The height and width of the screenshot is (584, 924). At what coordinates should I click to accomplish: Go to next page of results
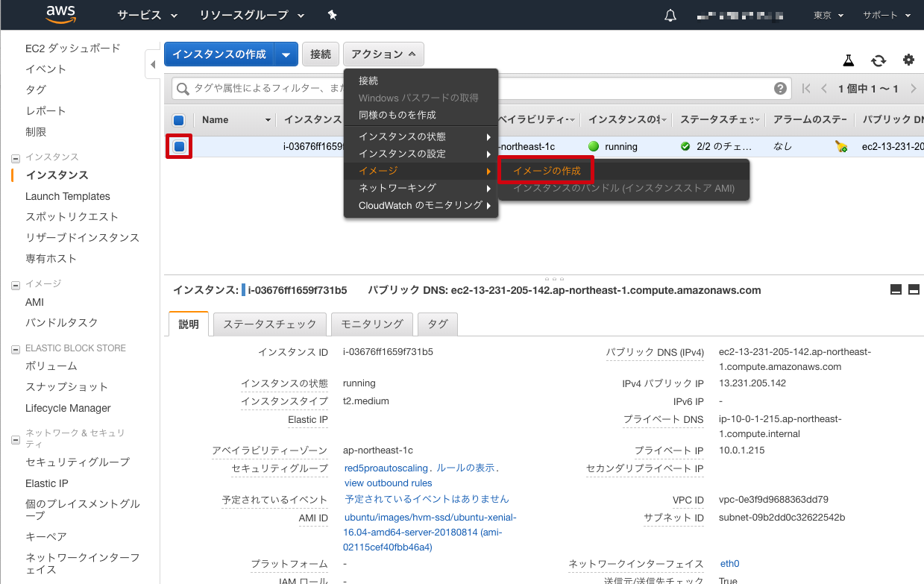click(x=914, y=89)
